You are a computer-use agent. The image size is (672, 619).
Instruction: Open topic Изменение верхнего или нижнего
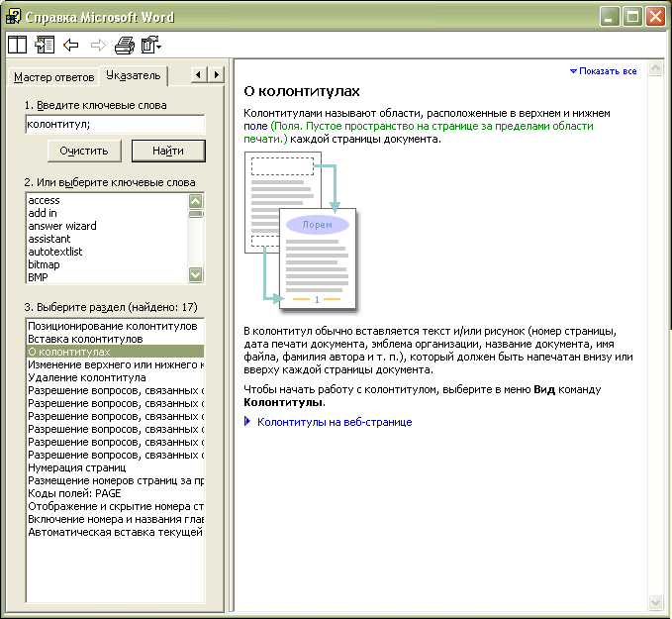tap(115, 364)
